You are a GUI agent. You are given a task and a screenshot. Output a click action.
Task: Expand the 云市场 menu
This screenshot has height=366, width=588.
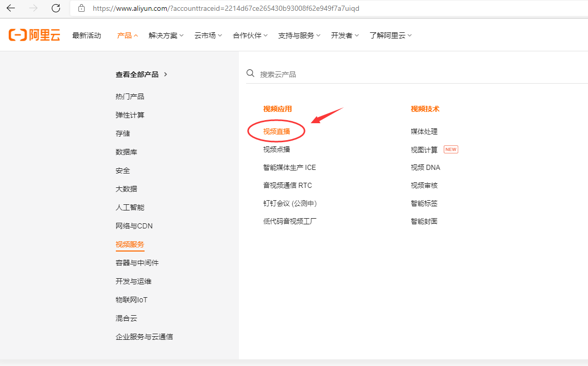[208, 35]
